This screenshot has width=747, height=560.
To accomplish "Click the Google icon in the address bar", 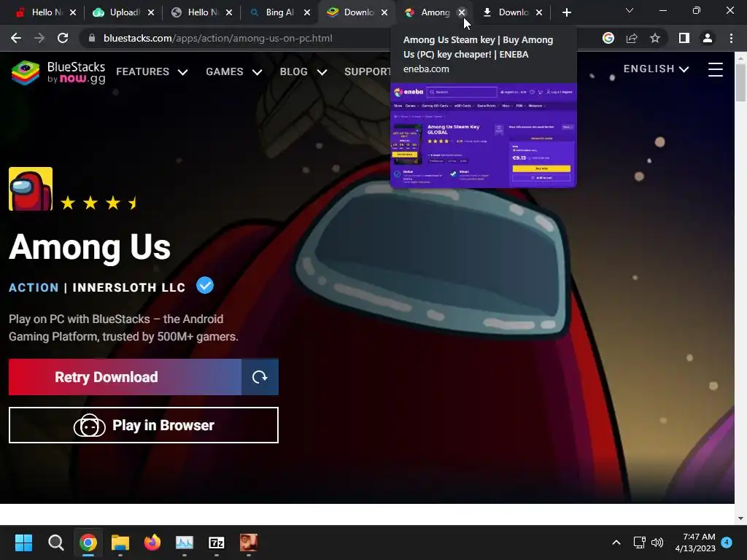I will [x=608, y=38].
